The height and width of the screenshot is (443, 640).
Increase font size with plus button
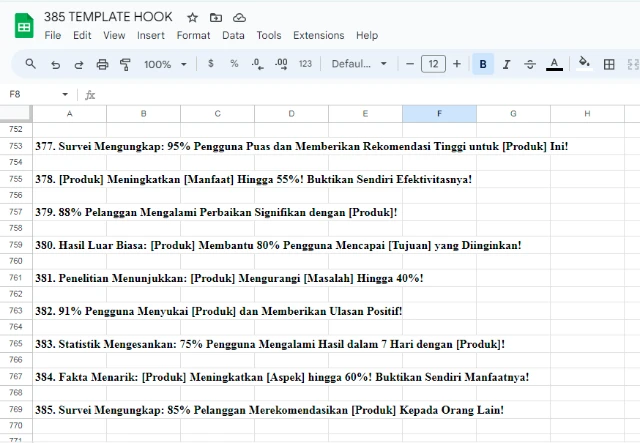pos(457,64)
